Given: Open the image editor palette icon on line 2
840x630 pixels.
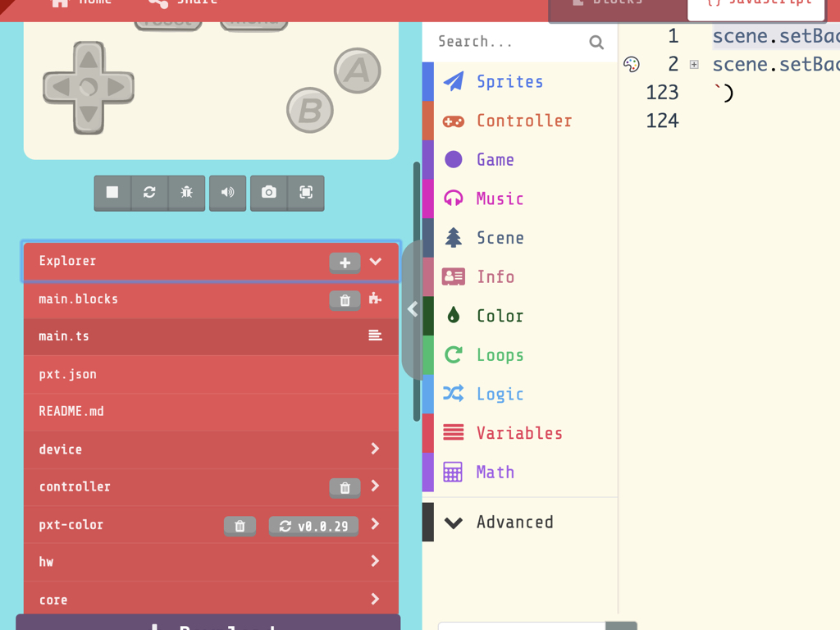Looking at the screenshot, I should (x=632, y=64).
